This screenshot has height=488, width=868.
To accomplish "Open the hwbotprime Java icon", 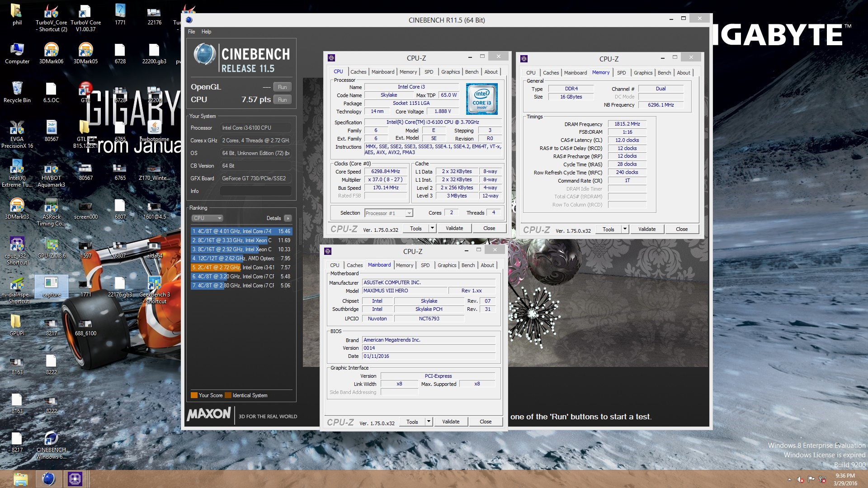I will tap(155, 131).
